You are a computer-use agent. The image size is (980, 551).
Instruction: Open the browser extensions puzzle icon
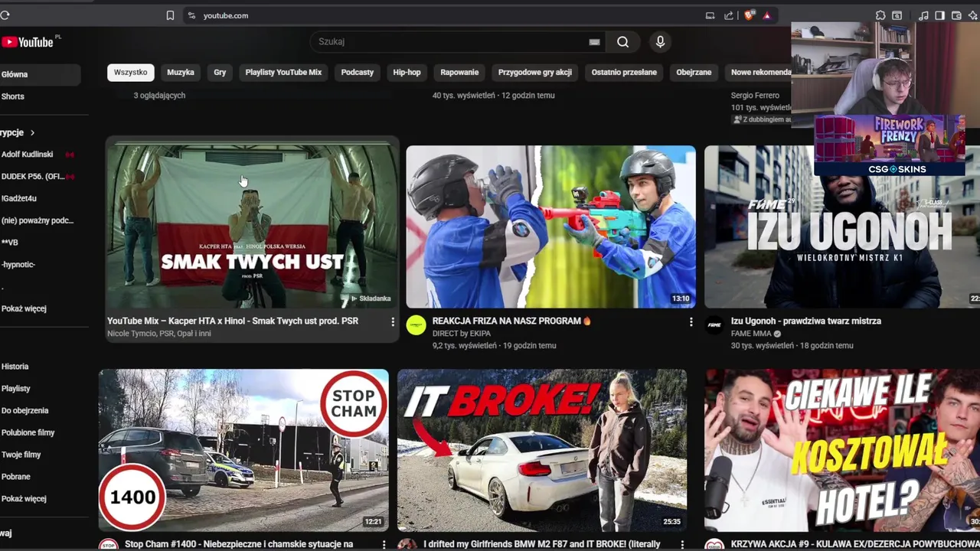[x=880, y=15]
